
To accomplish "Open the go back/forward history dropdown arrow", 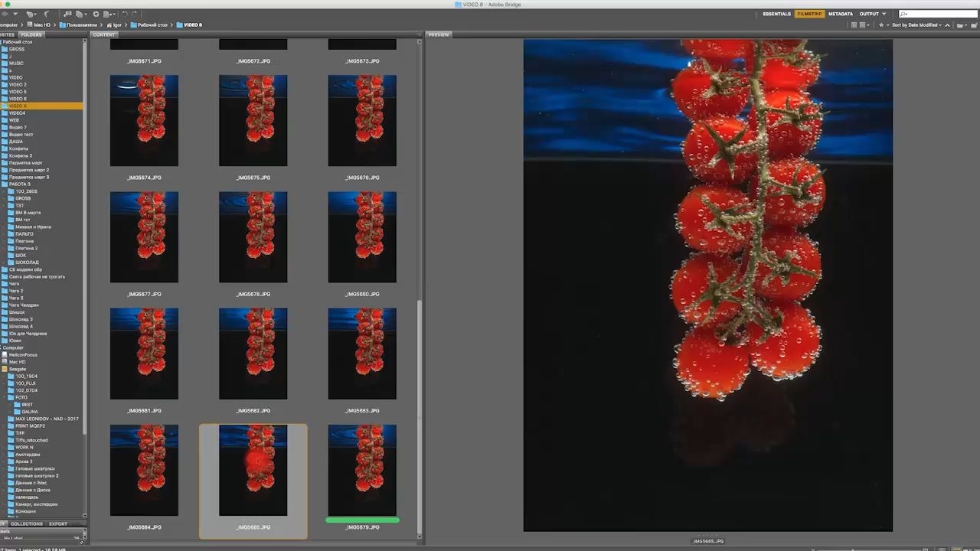I will click(15, 14).
